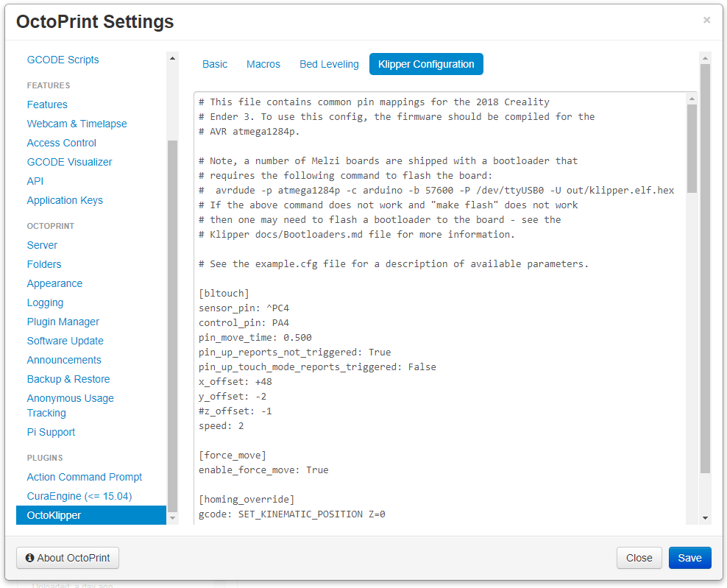Select GCODE Visualizer in the sidebar

(x=69, y=162)
